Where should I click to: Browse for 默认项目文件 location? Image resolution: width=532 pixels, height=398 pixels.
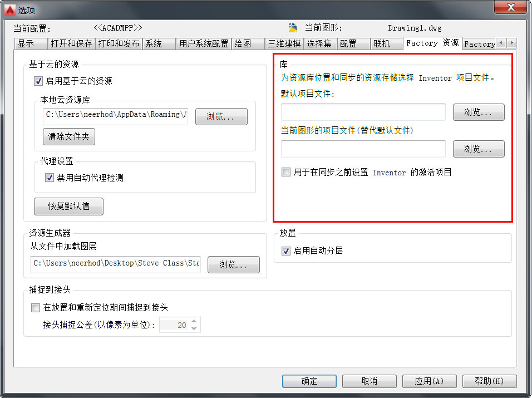[x=479, y=112]
